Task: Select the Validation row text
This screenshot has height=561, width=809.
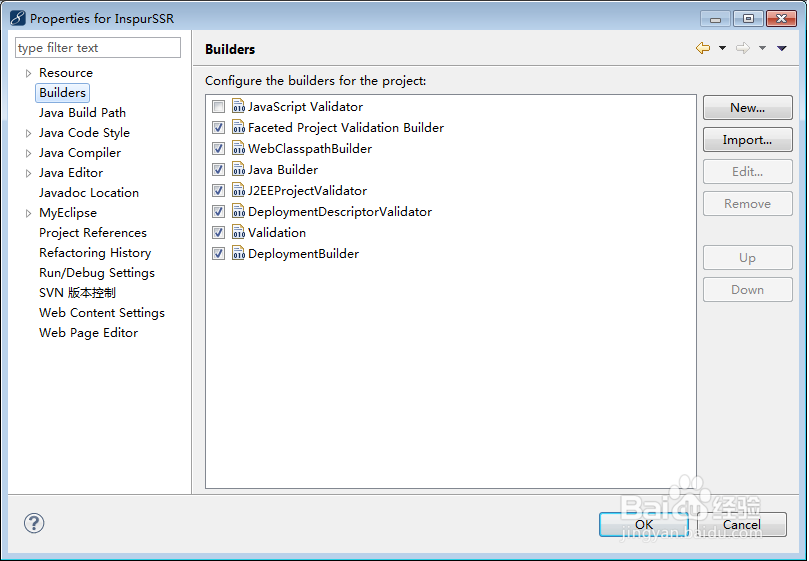Action: coord(277,233)
